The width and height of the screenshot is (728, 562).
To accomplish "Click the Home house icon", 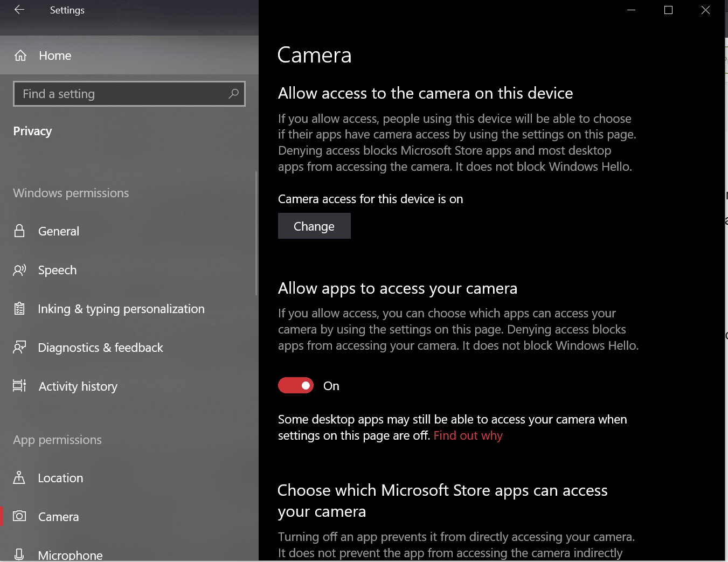I will point(20,55).
